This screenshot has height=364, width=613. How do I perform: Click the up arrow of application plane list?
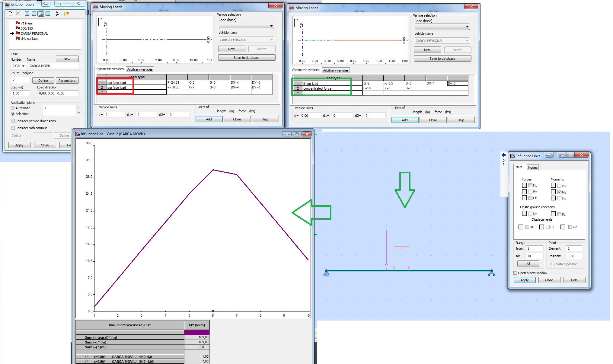click(x=79, y=108)
